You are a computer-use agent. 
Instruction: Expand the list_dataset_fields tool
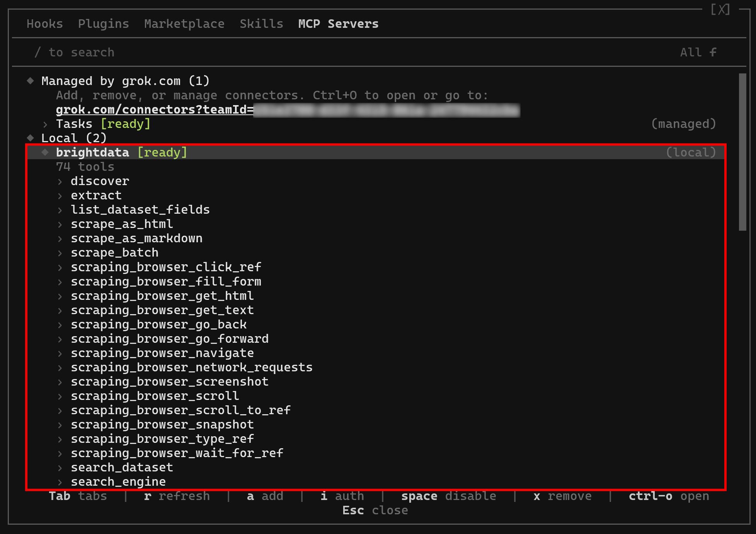click(x=60, y=210)
